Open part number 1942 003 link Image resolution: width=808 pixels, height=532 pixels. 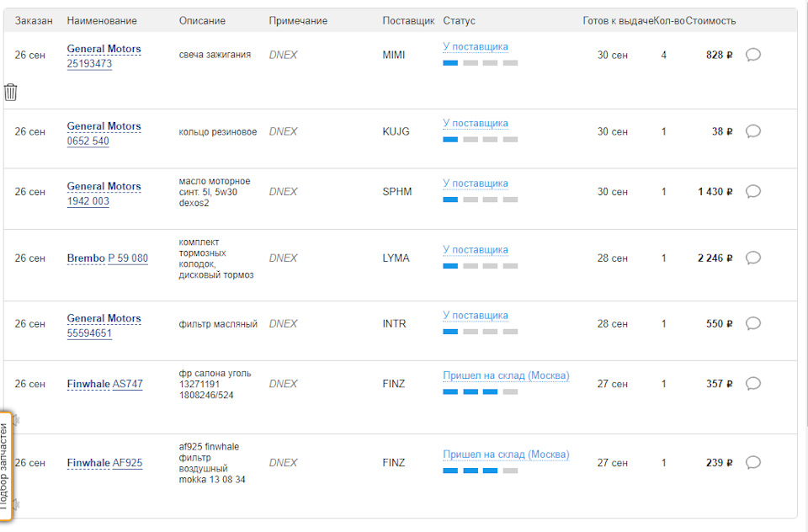click(88, 201)
